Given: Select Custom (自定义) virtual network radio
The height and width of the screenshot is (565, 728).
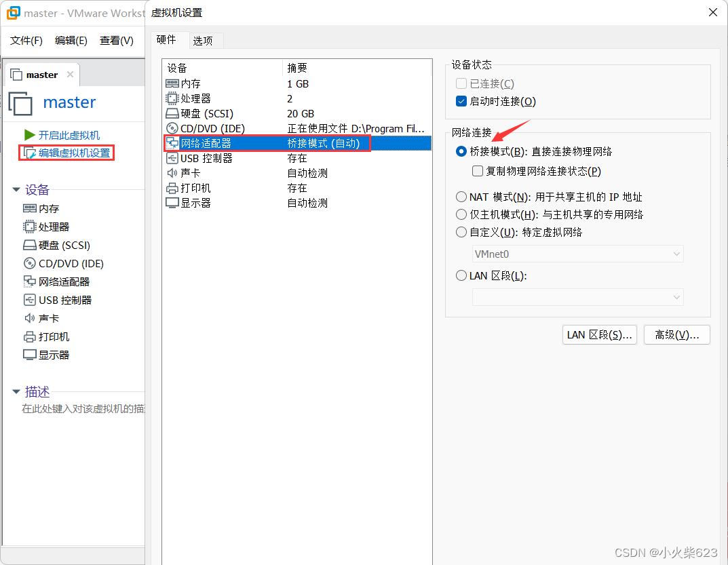Looking at the screenshot, I should (x=461, y=232).
